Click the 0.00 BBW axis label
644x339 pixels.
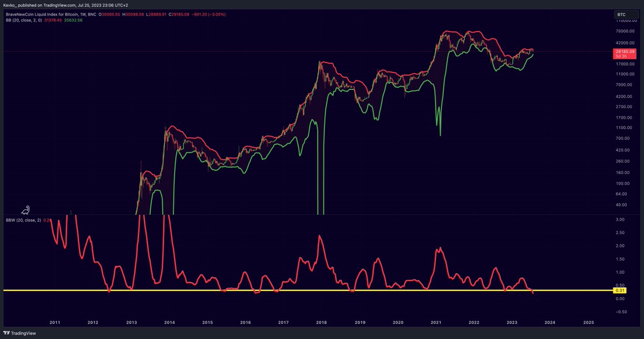click(x=620, y=298)
